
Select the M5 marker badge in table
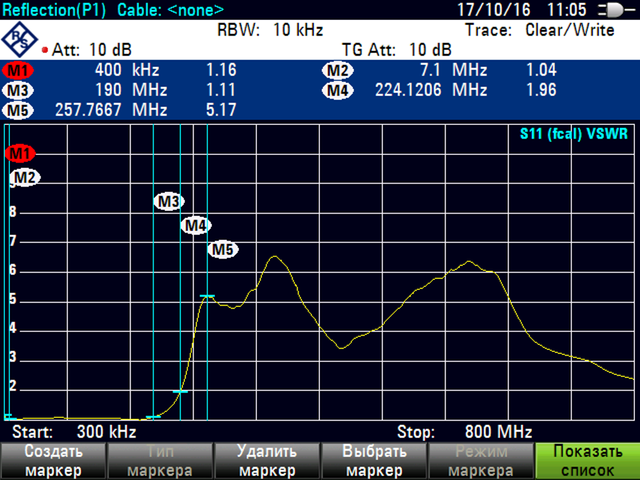click(x=17, y=110)
